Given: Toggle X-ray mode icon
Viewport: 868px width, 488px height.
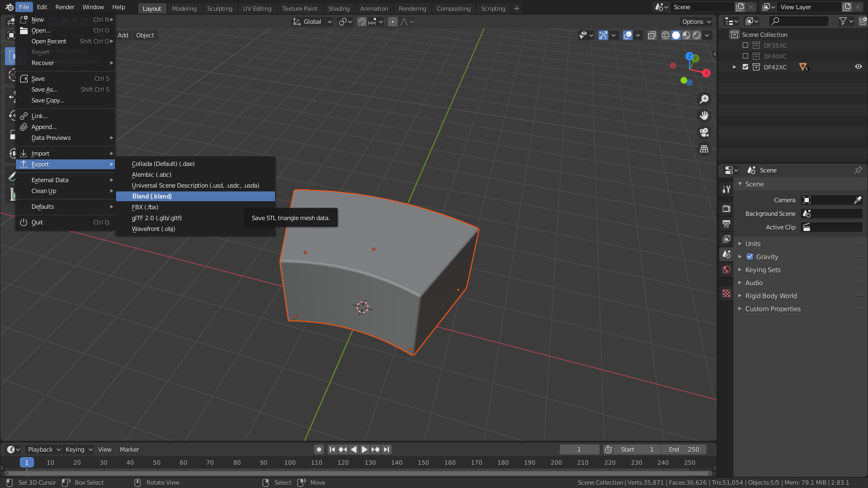Looking at the screenshot, I should (652, 35).
